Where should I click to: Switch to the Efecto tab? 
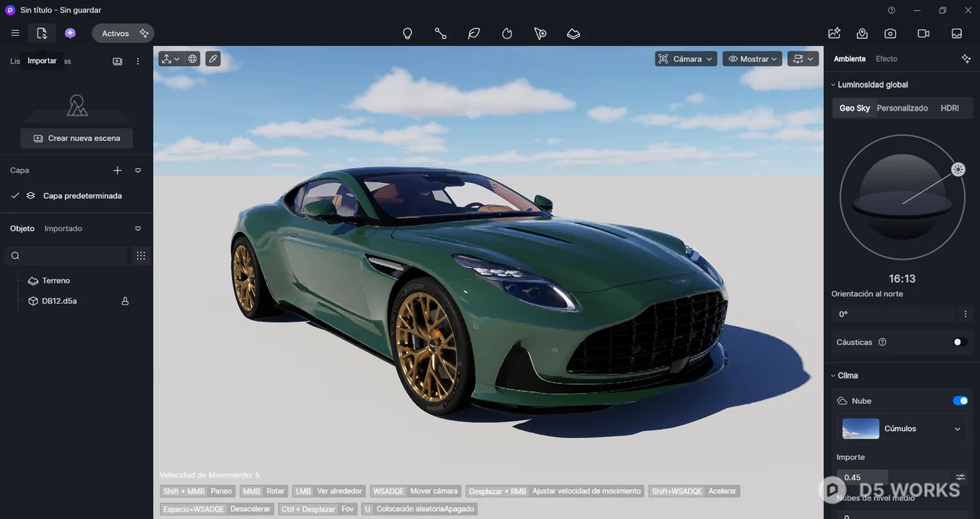tap(887, 59)
